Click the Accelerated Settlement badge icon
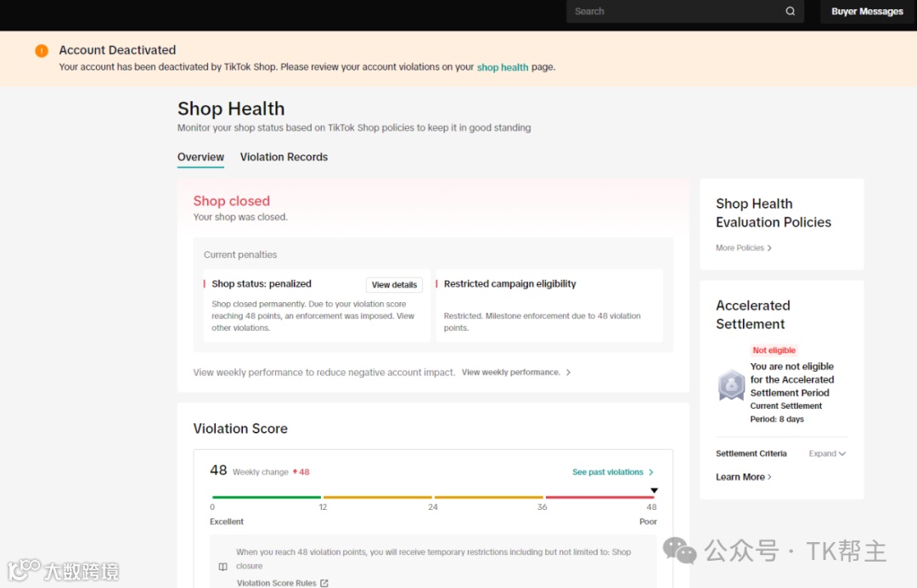The height and width of the screenshot is (588, 917). (731, 384)
